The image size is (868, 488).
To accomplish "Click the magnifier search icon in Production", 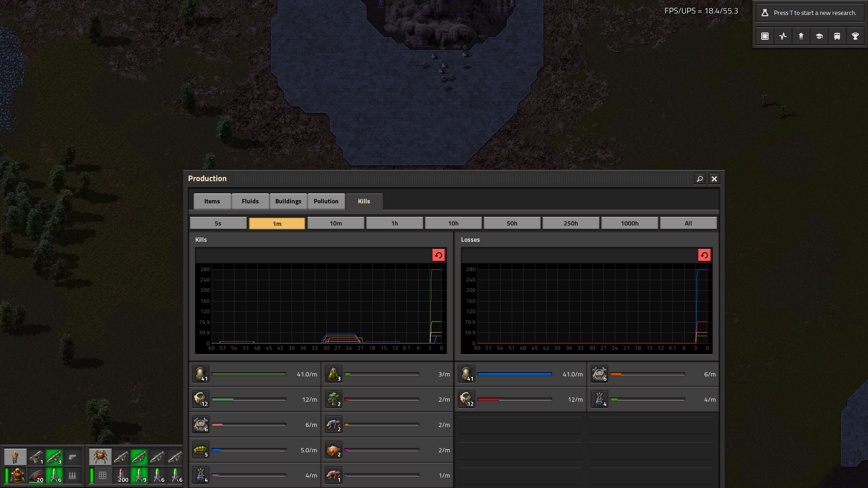I will click(x=700, y=179).
